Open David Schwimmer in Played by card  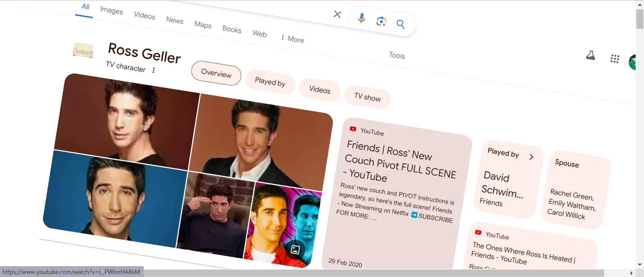[502, 184]
